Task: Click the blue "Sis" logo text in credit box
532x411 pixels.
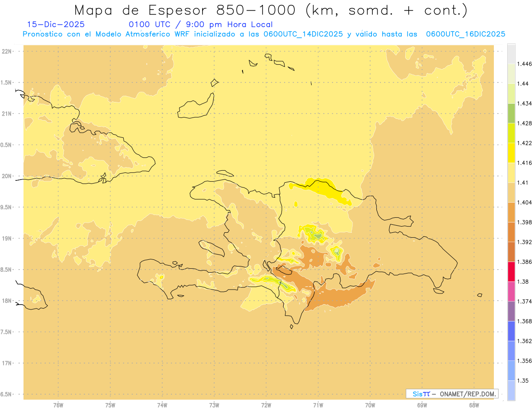Action: [417, 394]
